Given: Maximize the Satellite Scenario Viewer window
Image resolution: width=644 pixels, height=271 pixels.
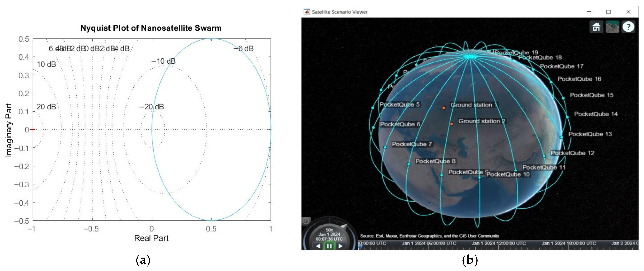Looking at the screenshot, I should tap(608, 12).
